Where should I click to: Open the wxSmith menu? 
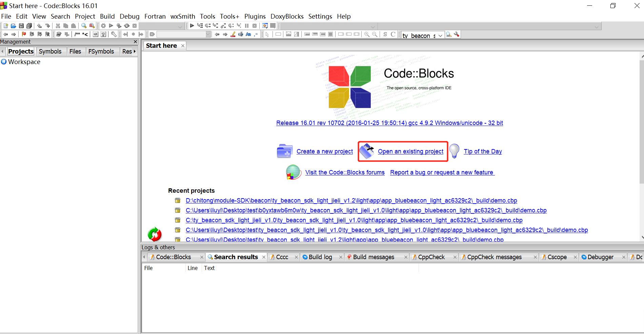click(x=183, y=16)
